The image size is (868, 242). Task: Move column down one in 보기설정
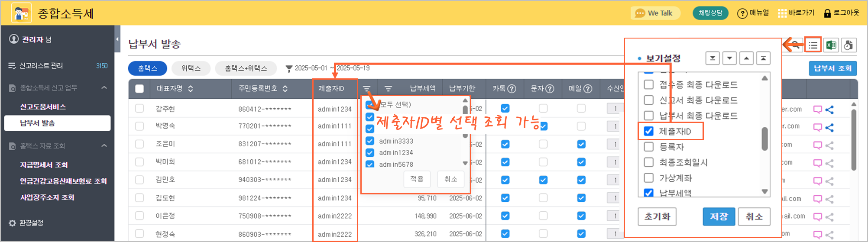coord(729,58)
